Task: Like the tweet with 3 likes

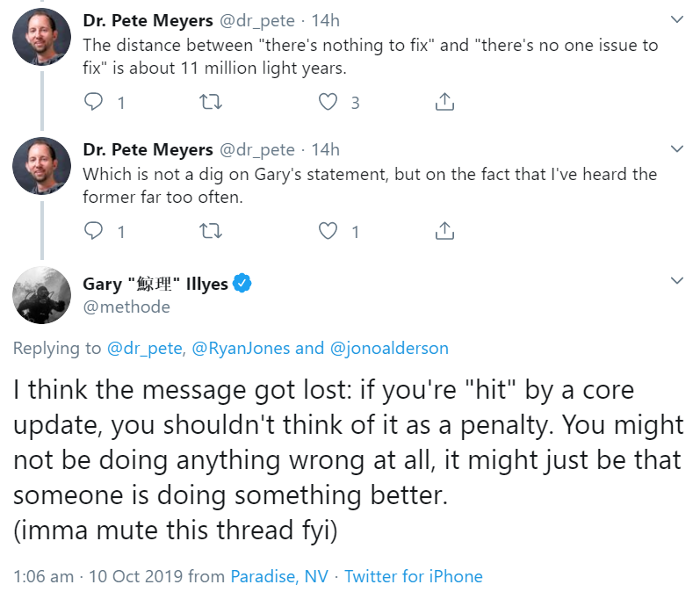Action: coord(328,102)
